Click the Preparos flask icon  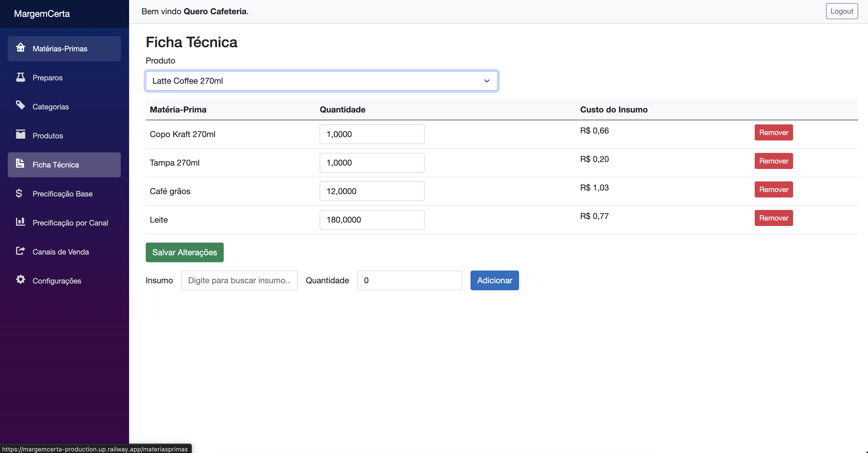[x=20, y=77]
